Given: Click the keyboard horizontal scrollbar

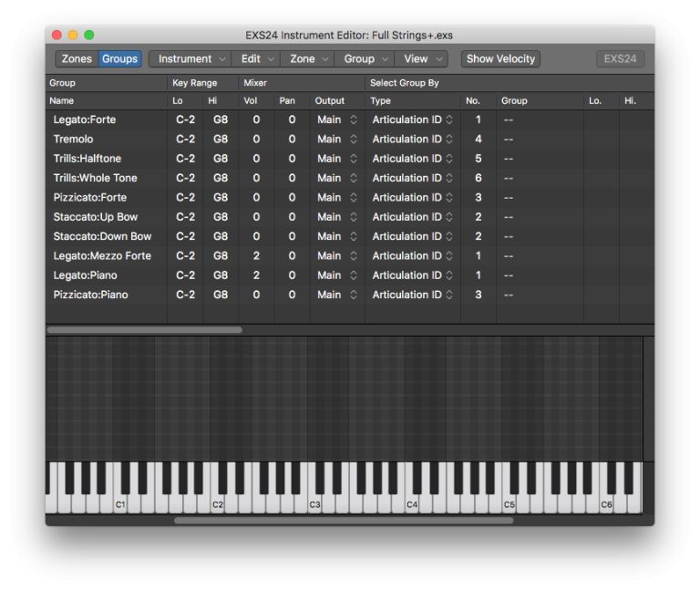Looking at the screenshot, I should tap(344, 521).
